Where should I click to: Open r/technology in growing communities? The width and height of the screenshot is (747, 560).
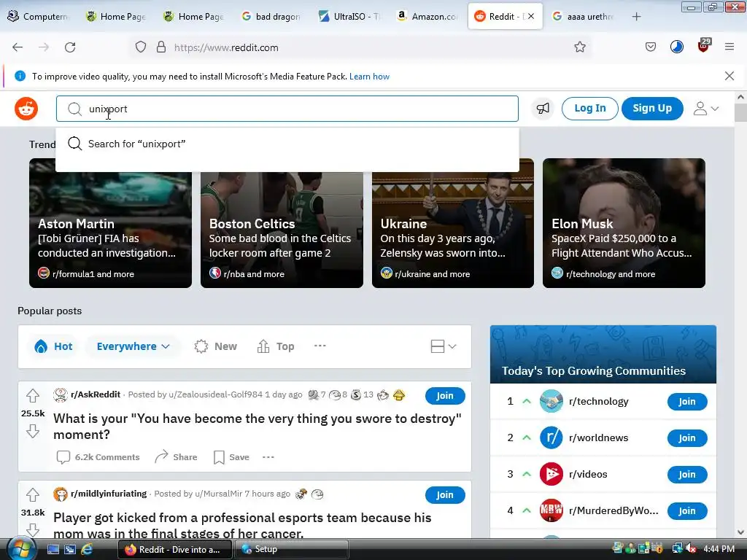(x=598, y=402)
